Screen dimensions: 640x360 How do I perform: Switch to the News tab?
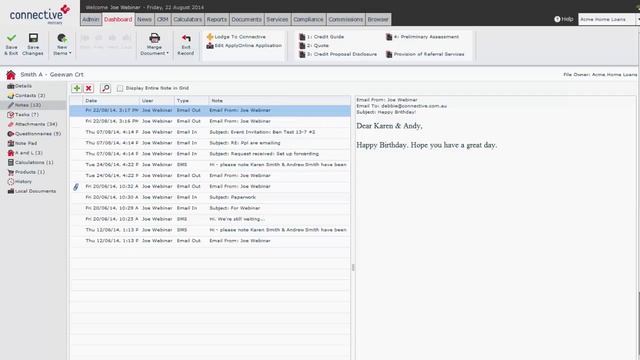(x=144, y=19)
